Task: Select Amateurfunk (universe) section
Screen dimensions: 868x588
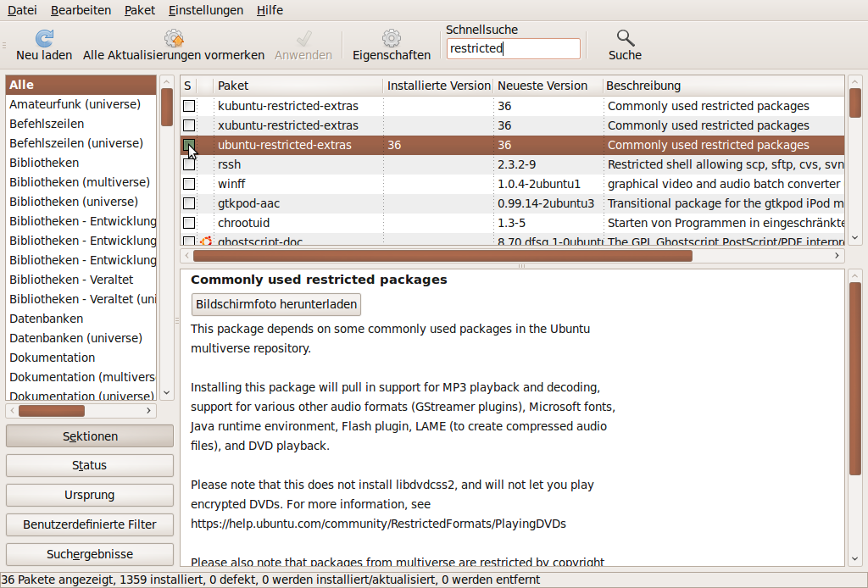Action: (81, 104)
